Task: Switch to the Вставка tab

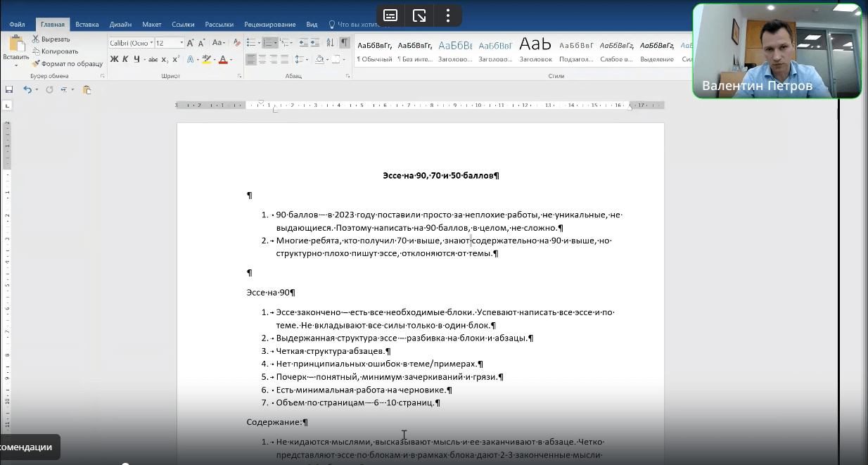Action: 87,24
